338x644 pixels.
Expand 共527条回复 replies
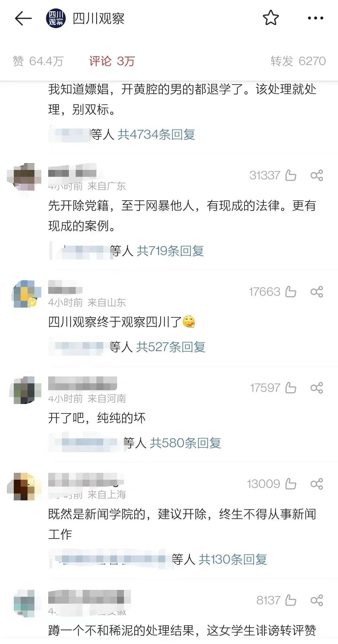[171, 347]
